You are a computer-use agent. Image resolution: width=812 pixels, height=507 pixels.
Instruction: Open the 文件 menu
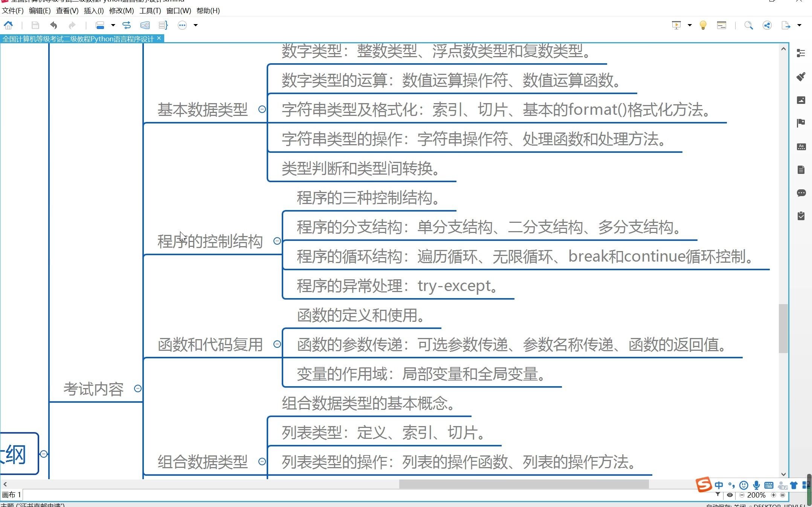tap(12, 11)
